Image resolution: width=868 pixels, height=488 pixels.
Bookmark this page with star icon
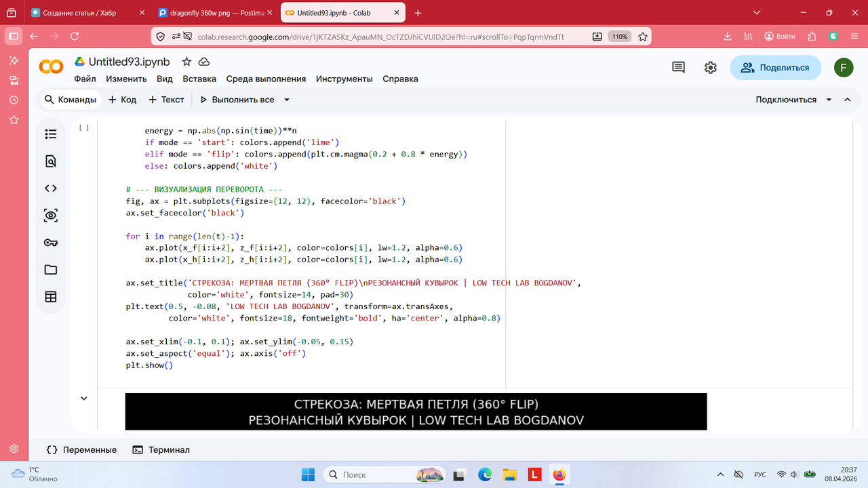click(x=643, y=37)
